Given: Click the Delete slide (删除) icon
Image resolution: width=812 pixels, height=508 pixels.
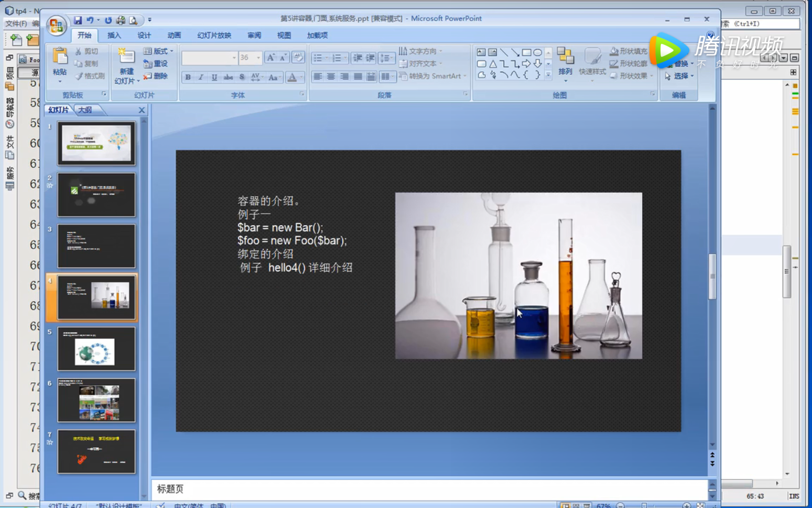Looking at the screenshot, I should coord(147,76).
